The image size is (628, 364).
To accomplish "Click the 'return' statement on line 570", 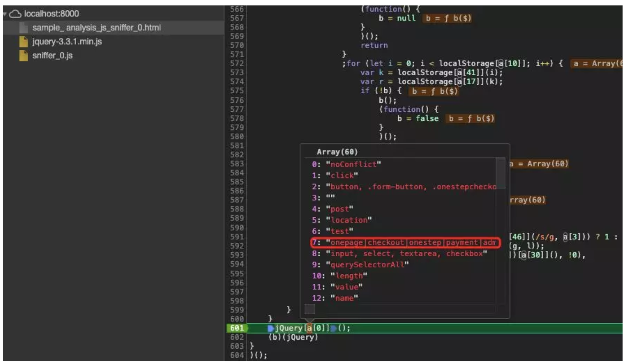I will point(374,46).
